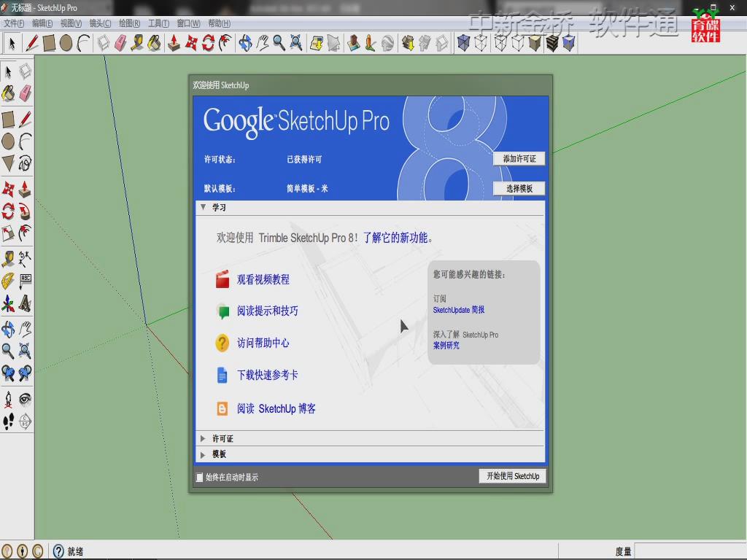Click the Add New Building icon
This screenshot has height=560, width=747.
353,43
